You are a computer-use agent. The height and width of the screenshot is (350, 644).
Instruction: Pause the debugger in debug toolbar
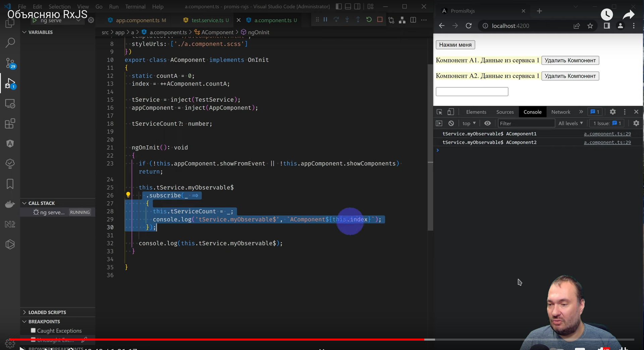tap(325, 20)
